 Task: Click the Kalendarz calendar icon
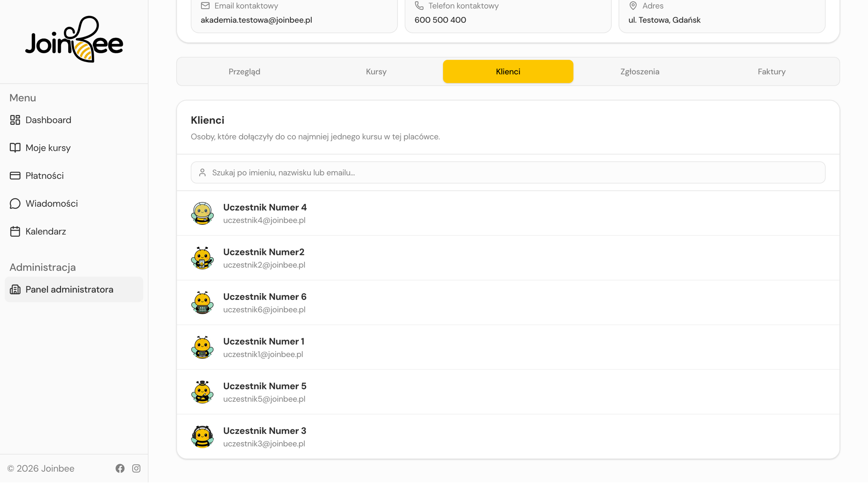click(15, 231)
